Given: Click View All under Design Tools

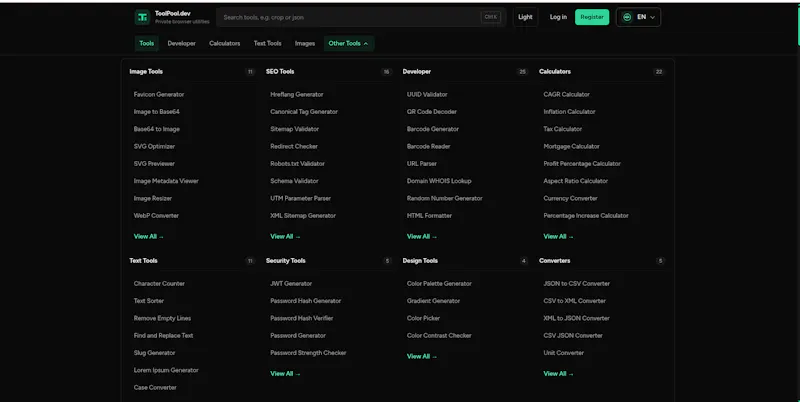Looking at the screenshot, I should coord(422,357).
